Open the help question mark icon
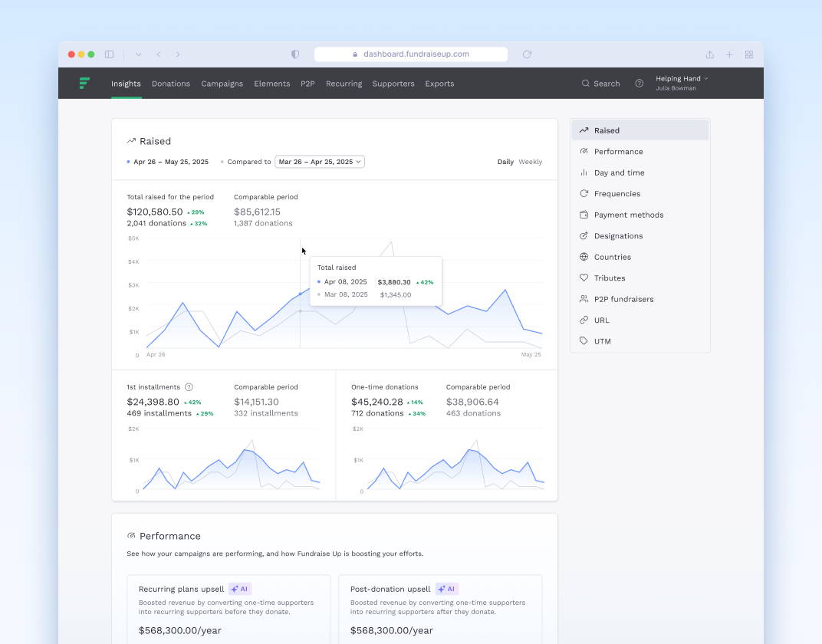Screen dimensions: 822x644 tap(639, 84)
